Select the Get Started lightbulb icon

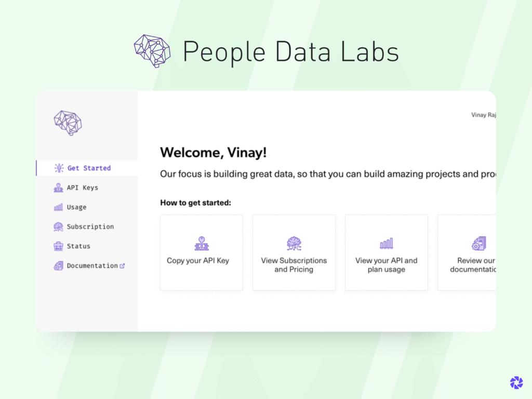pos(59,168)
